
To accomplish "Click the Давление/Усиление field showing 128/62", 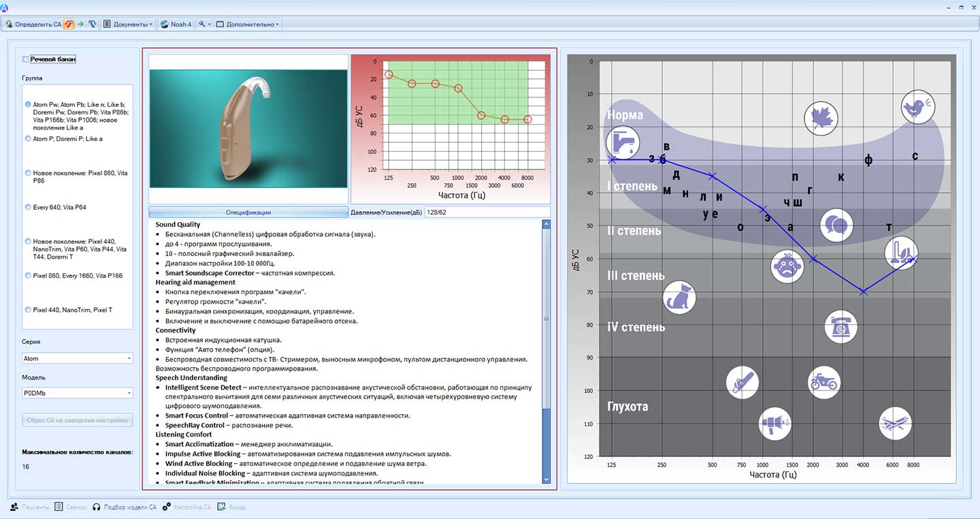I will pyautogui.click(x=487, y=213).
